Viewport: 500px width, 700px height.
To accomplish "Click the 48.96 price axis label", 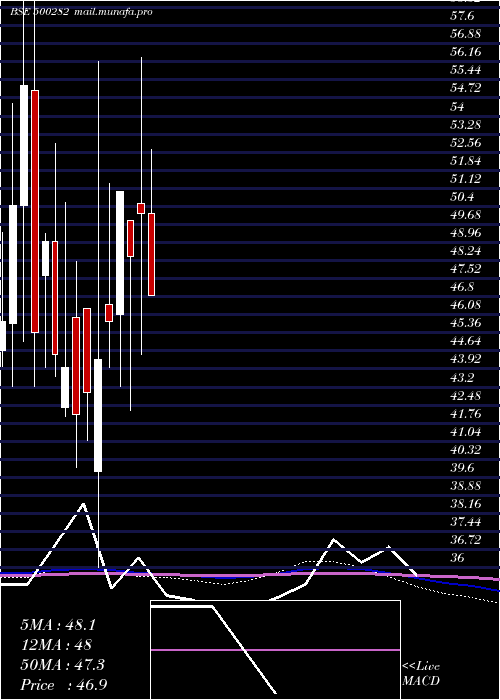I will 466,233.
